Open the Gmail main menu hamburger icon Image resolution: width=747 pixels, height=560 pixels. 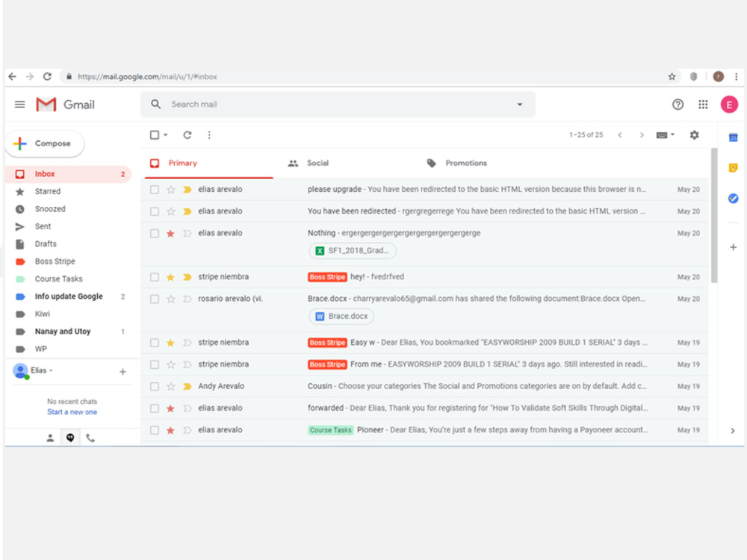coord(19,105)
